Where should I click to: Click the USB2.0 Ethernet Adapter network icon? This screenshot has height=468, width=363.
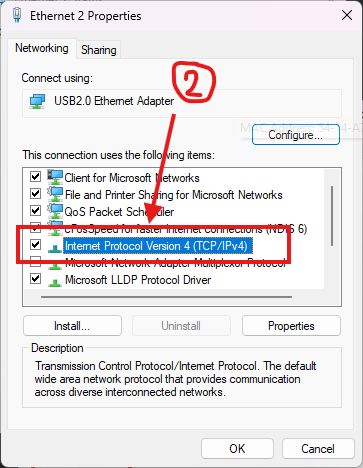pyautogui.click(x=37, y=101)
